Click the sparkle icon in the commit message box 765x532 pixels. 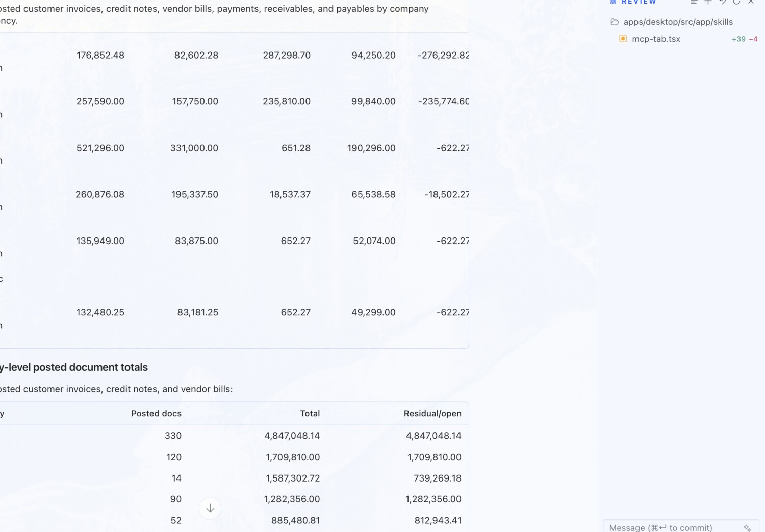point(747,528)
